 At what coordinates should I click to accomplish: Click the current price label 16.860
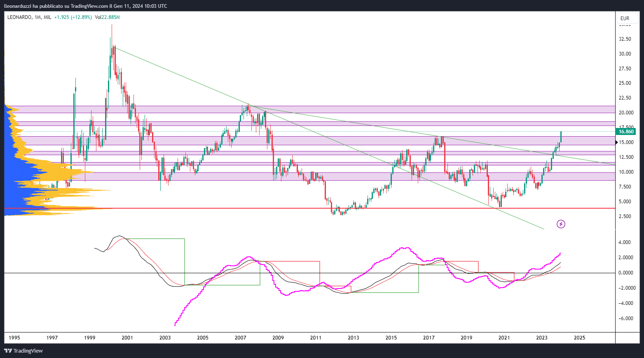pos(625,132)
